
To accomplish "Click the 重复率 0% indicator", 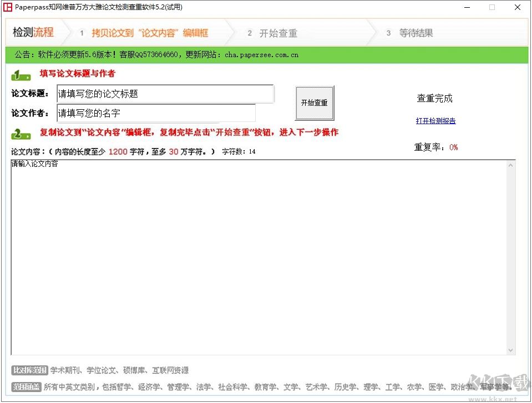I will 435,147.
